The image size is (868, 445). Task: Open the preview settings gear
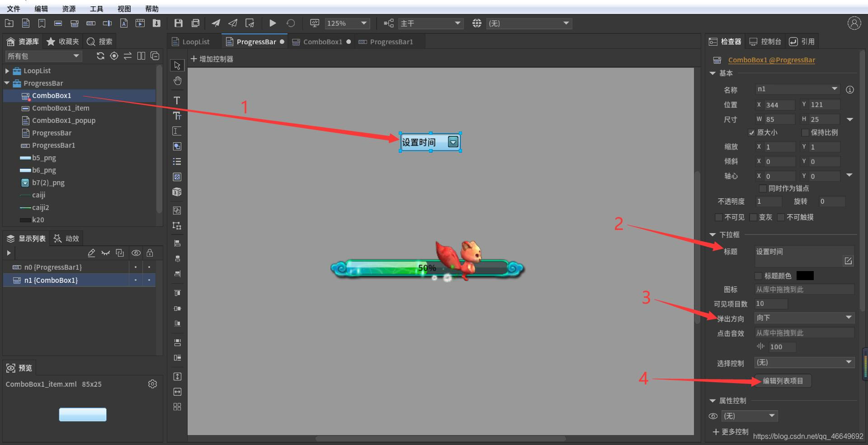click(x=152, y=384)
